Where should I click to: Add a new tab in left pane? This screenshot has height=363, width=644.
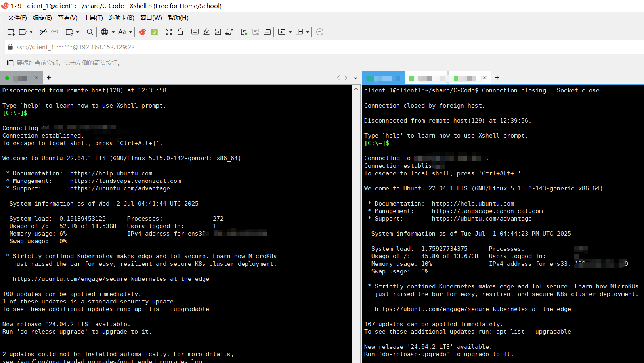(49, 78)
